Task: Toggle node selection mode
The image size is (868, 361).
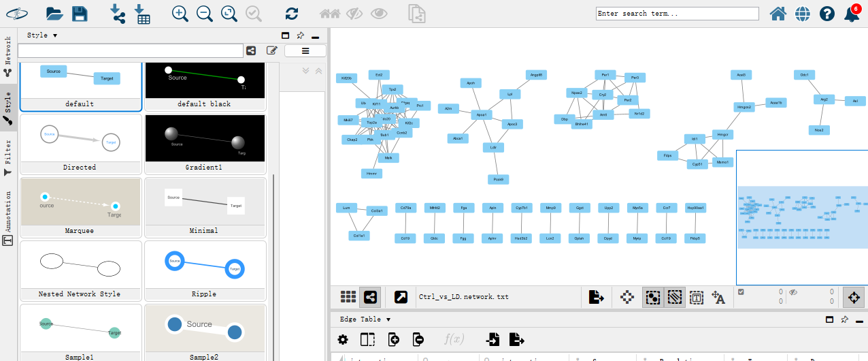Action: point(652,297)
